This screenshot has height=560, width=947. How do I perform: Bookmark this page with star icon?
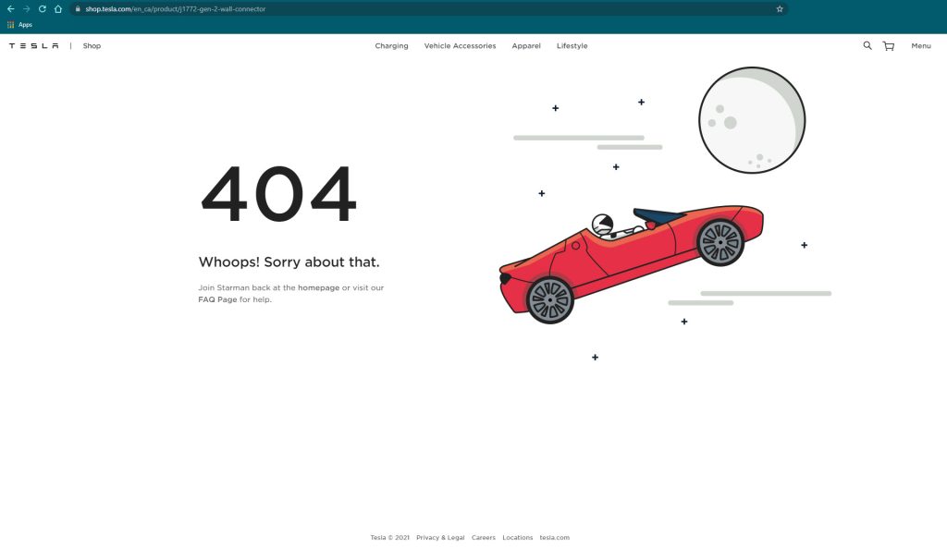(x=780, y=8)
